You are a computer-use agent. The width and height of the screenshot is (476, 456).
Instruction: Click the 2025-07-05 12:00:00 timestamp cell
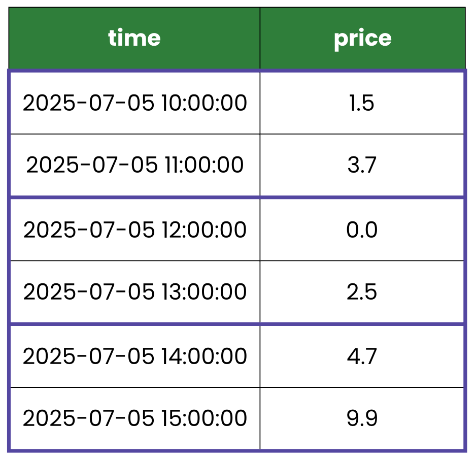point(134,230)
